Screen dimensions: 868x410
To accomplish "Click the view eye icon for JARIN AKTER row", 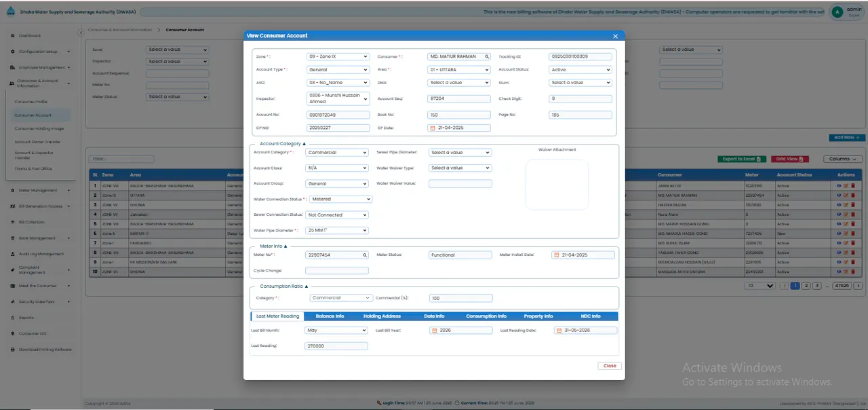I will pyautogui.click(x=839, y=185).
